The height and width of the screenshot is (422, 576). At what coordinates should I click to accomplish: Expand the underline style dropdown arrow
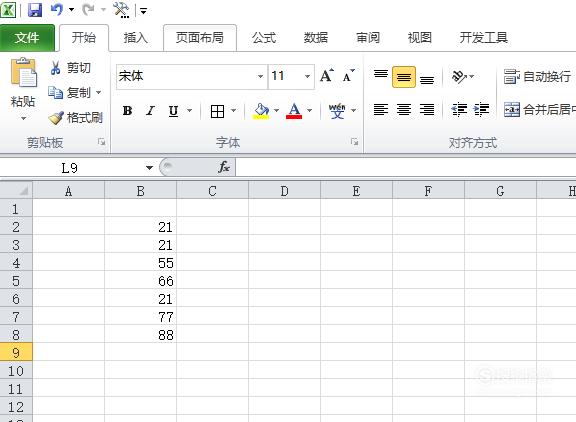(x=190, y=110)
